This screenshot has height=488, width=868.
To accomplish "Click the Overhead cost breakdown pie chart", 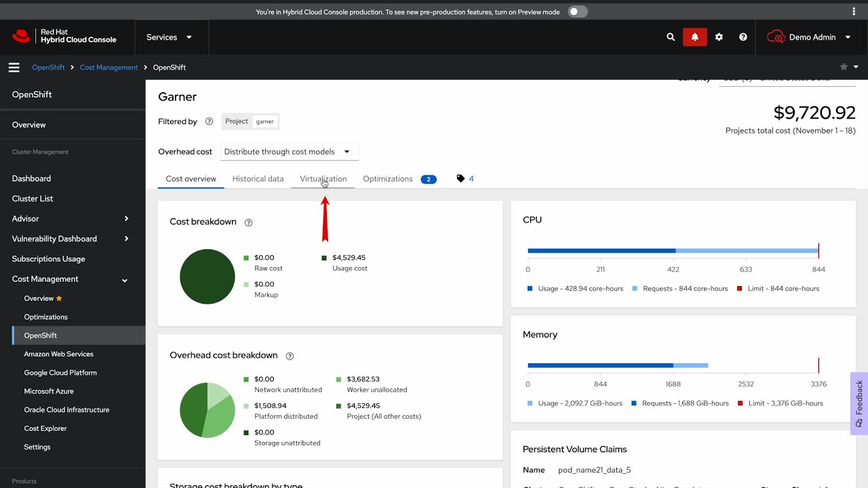I will tap(208, 410).
